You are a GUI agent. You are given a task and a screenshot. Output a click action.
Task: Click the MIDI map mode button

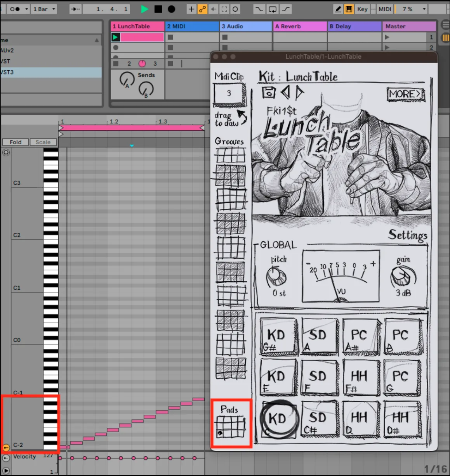(385, 9)
